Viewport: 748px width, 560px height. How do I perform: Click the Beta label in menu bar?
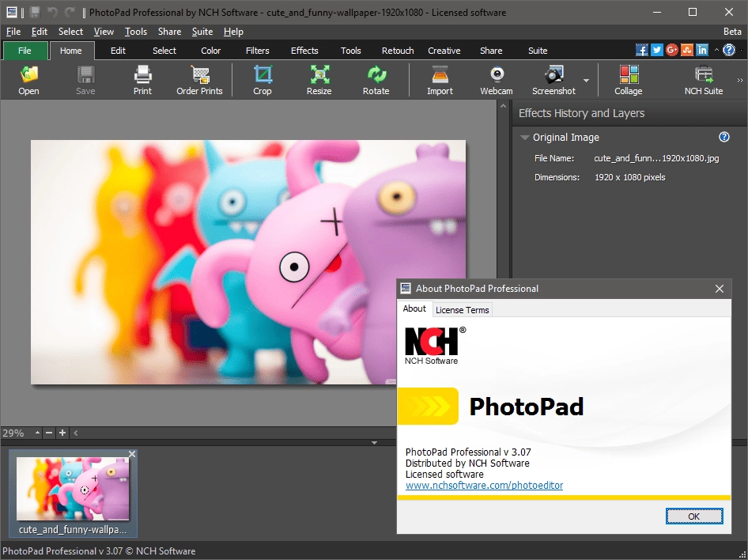(732, 32)
